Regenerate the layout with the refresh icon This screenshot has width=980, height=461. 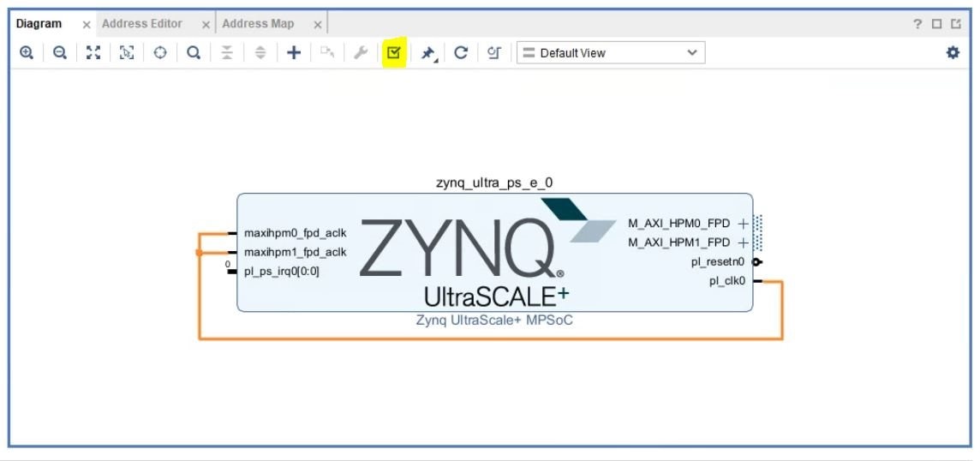coord(461,53)
